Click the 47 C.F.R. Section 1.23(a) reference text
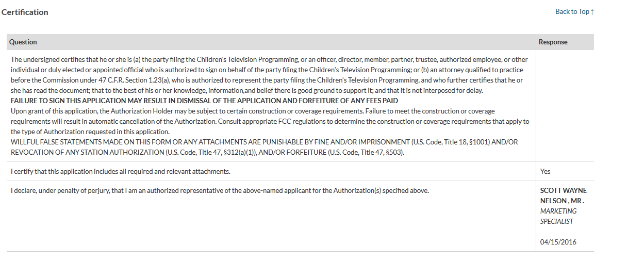Screen dimensions: 644x261 [x=147, y=80]
